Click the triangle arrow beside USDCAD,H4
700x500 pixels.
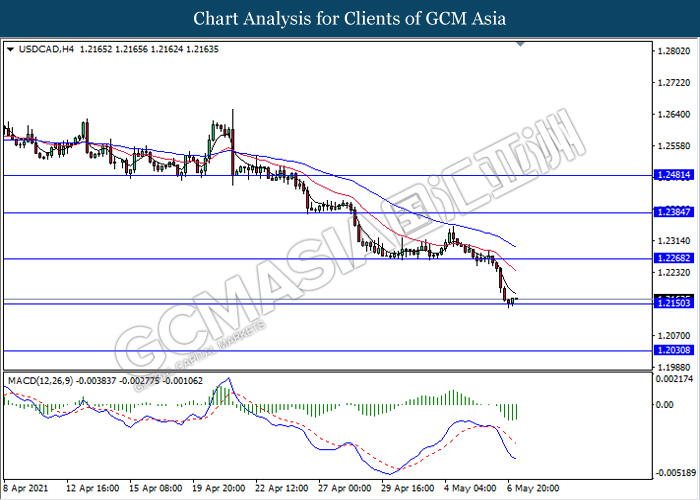(10, 48)
